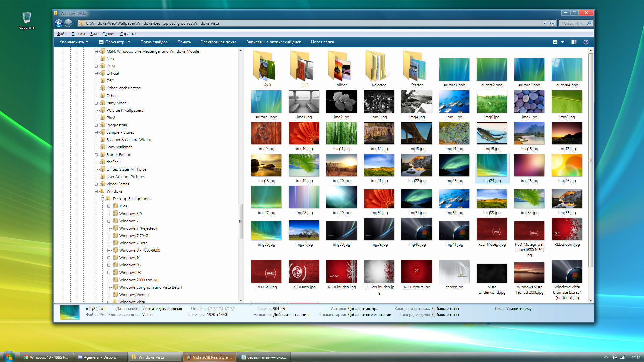The height and width of the screenshot is (362, 644).
Task: Click the taskbar clock 22:12
Action: 636,357
